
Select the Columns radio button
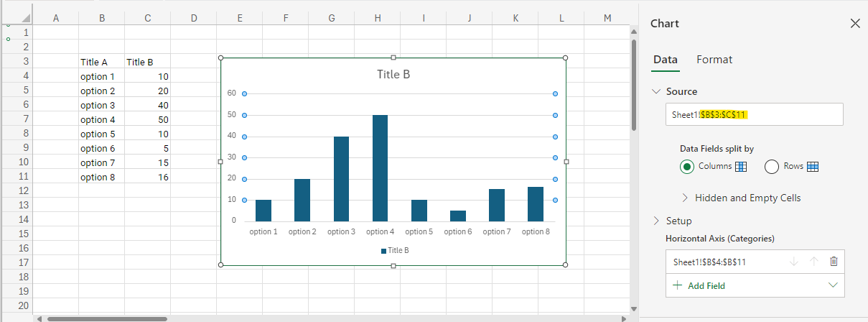[687, 167]
